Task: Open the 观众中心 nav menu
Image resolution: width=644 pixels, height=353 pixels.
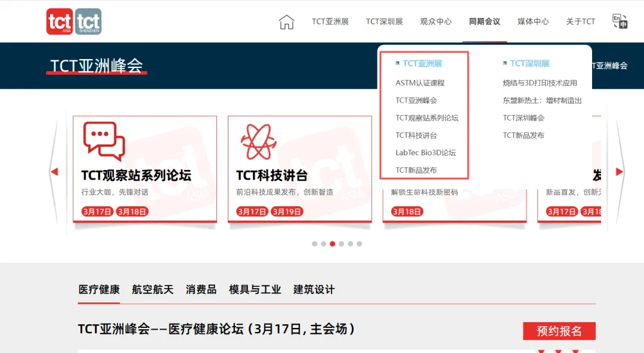Action: coord(436,21)
